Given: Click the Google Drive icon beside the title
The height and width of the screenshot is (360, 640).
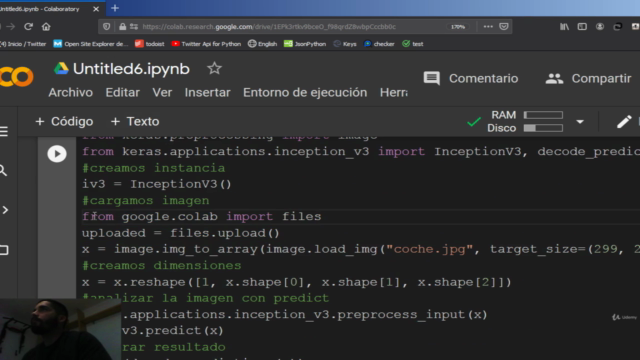Looking at the screenshot, I should point(61,68).
